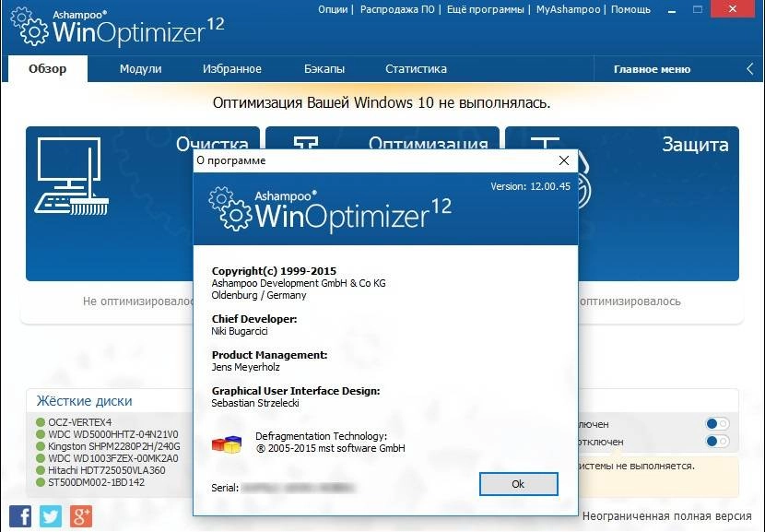Screen dimensions: 765x532
Task: Click Version: 12.00.45 text
Action: [x=530, y=186]
